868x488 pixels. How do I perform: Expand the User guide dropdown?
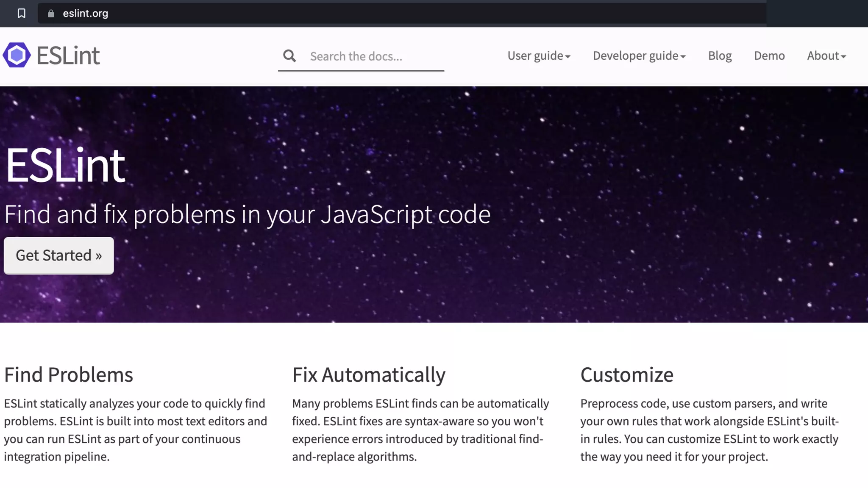539,56
